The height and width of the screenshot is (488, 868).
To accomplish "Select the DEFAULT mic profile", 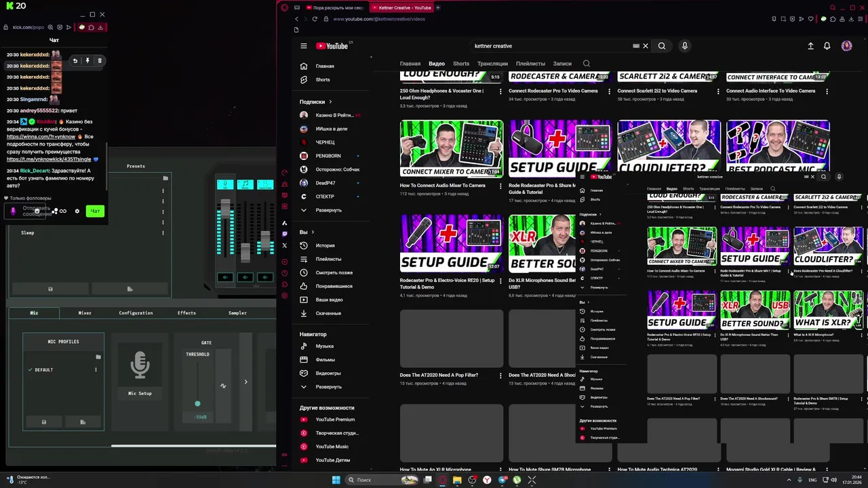I will (44, 370).
